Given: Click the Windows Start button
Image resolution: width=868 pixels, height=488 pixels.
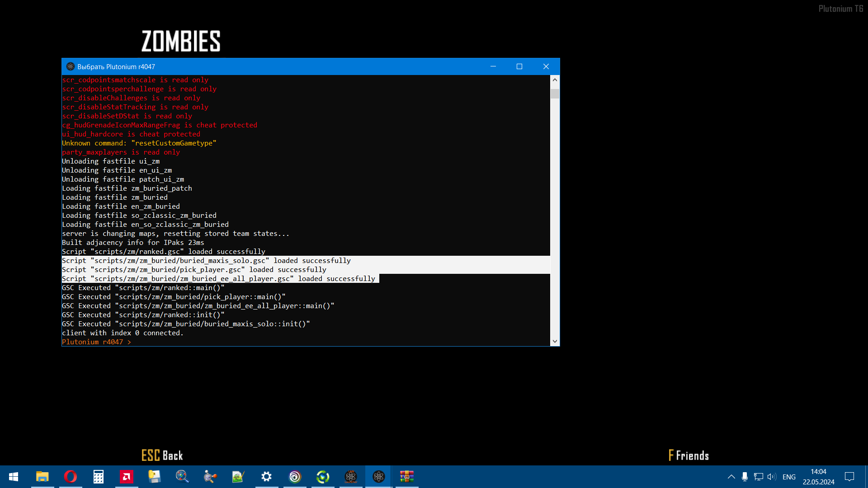Looking at the screenshot, I should pos(14,477).
